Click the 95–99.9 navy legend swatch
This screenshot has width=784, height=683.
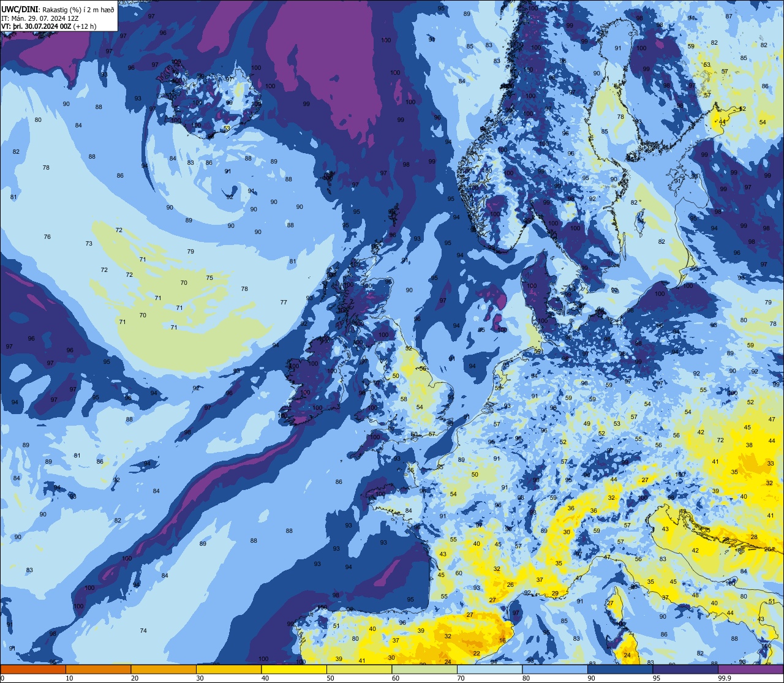coord(685,669)
